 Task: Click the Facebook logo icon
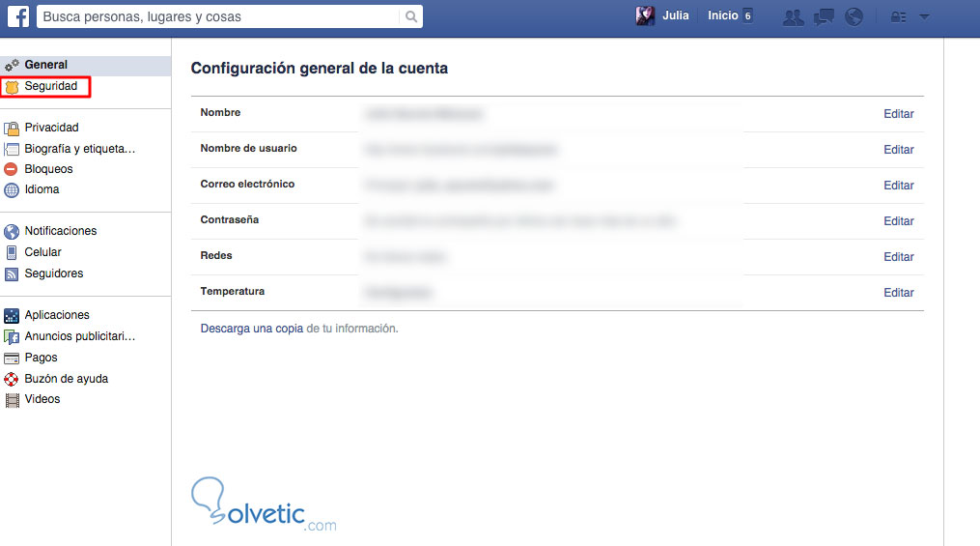click(18, 16)
